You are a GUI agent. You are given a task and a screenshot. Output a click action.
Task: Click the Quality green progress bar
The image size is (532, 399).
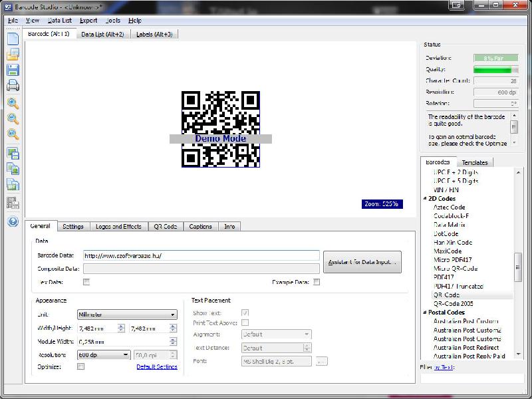click(x=495, y=70)
